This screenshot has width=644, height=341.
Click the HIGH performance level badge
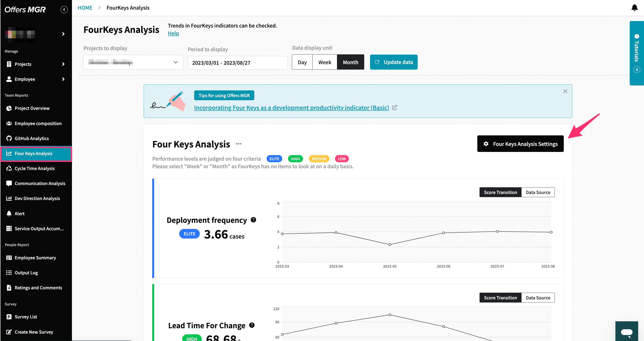tap(295, 159)
